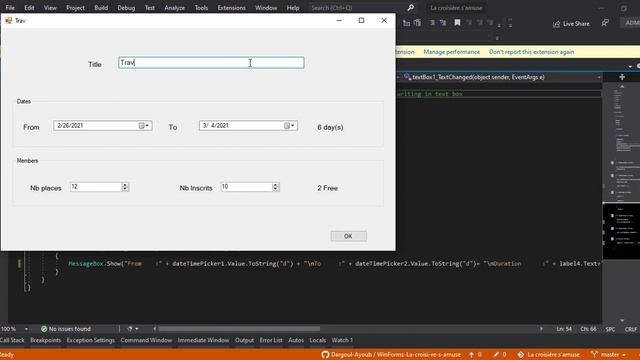Increase the Nb Inscrits value
This screenshot has width=640, height=360.
[x=276, y=184]
